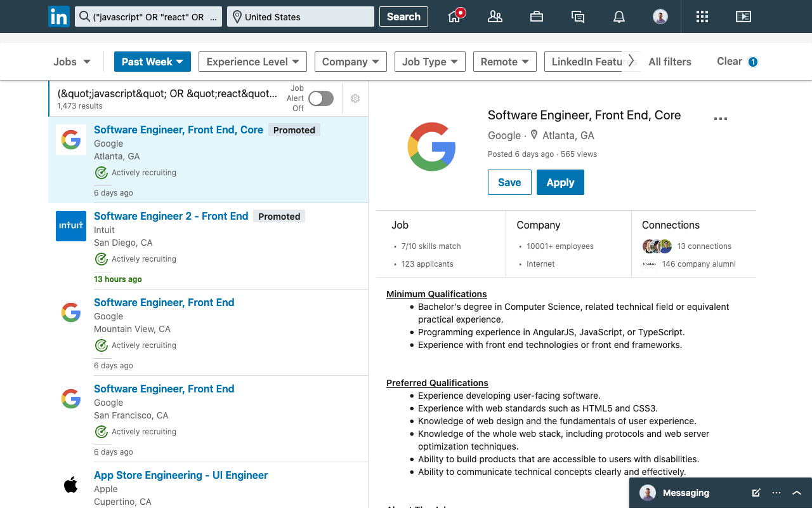This screenshot has width=812, height=508.
Task: Open the Notifications bell icon
Action: (x=619, y=17)
